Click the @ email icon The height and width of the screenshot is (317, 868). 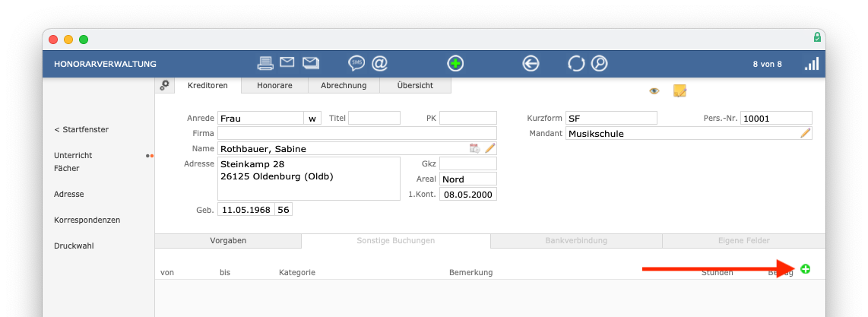coord(379,64)
